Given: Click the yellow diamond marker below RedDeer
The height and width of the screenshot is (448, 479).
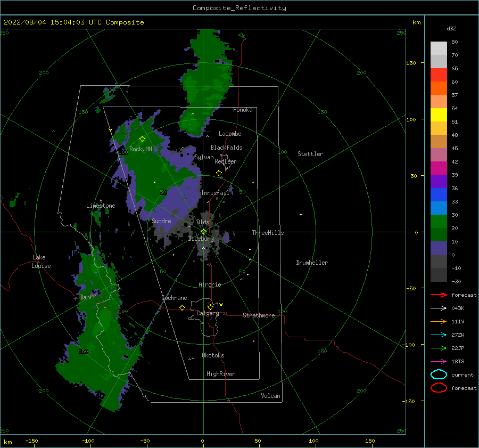Looking at the screenshot, I should tap(219, 173).
